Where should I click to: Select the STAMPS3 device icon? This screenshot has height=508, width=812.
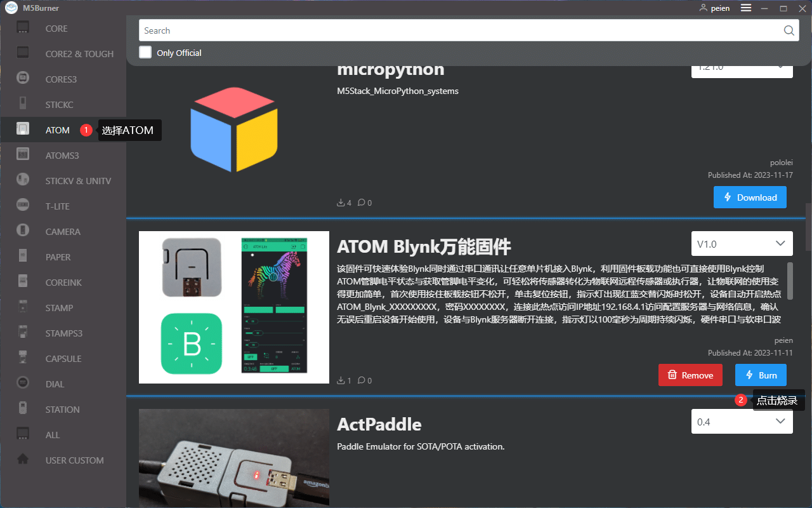coord(22,333)
